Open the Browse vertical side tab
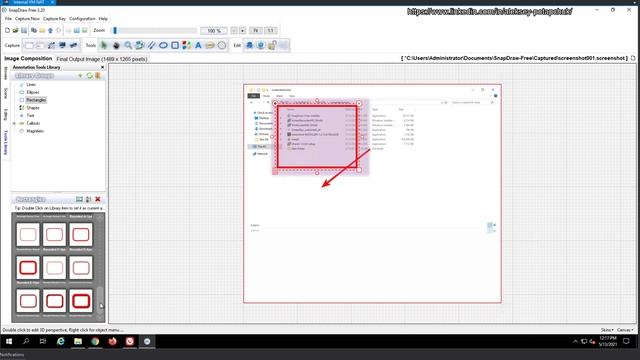Viewport: 640px width, 360px height. point(6,73)
